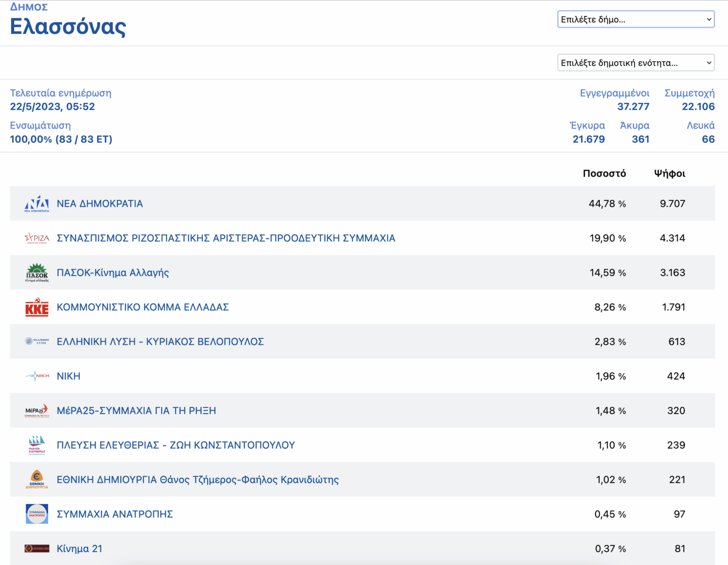This screenshot has height=565, width=728.
Task: Click the Εθνική Δημιουργία orange logo
Action: 37,479
